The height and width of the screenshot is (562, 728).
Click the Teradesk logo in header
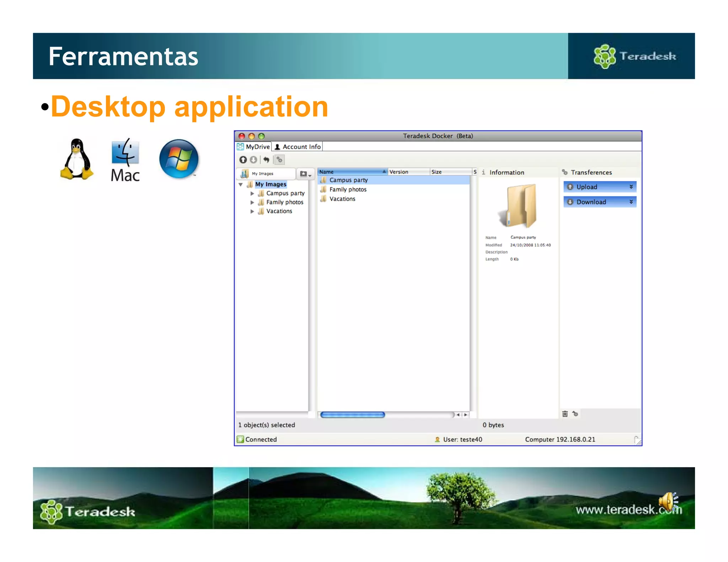(x=635, y=56)
